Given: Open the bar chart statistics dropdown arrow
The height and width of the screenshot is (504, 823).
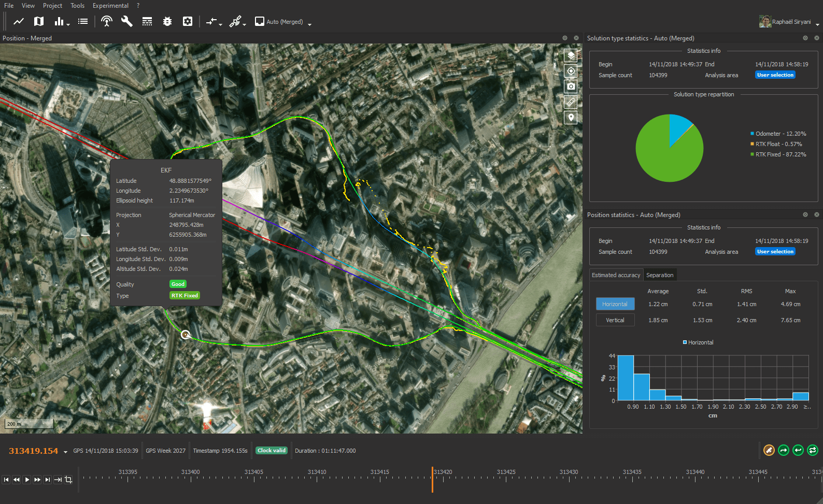Looking at the screenshot, I should pyautogui.click(x=68, y=24).
